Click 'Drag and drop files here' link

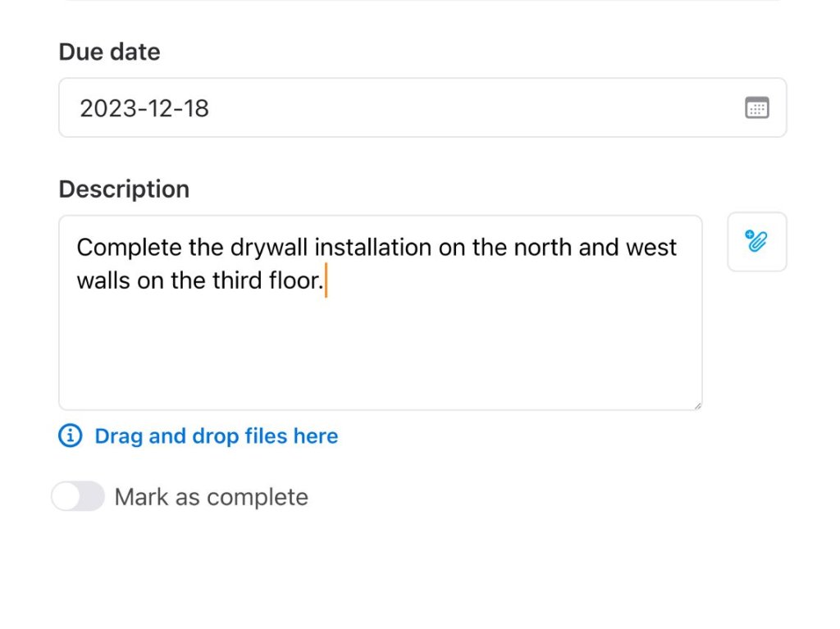(216, 435)
